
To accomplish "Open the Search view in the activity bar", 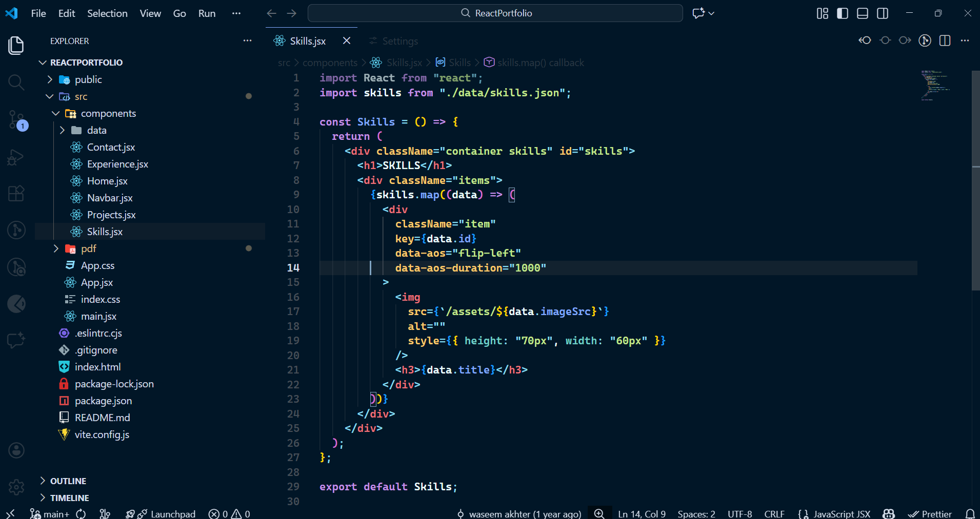I will pos(16,82).
